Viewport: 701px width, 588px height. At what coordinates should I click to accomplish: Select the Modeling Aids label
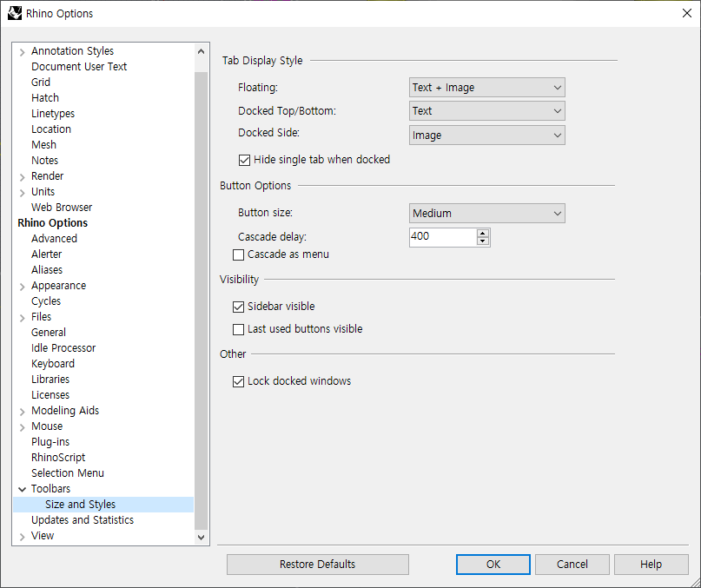pyautogui.click(x=65, y=411)
